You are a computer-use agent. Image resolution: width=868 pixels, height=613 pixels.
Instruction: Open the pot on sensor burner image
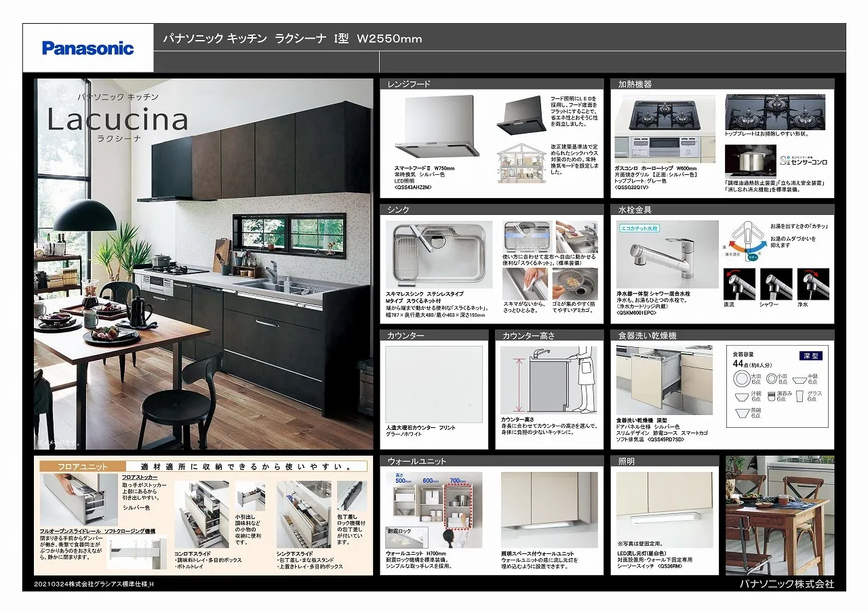[x=750, y=162]
